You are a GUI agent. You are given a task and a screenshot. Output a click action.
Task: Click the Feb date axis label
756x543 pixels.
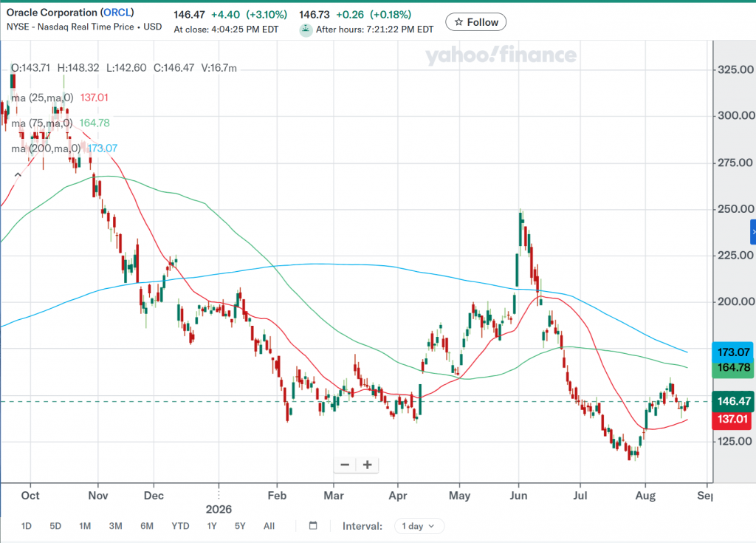click(277, 496)
